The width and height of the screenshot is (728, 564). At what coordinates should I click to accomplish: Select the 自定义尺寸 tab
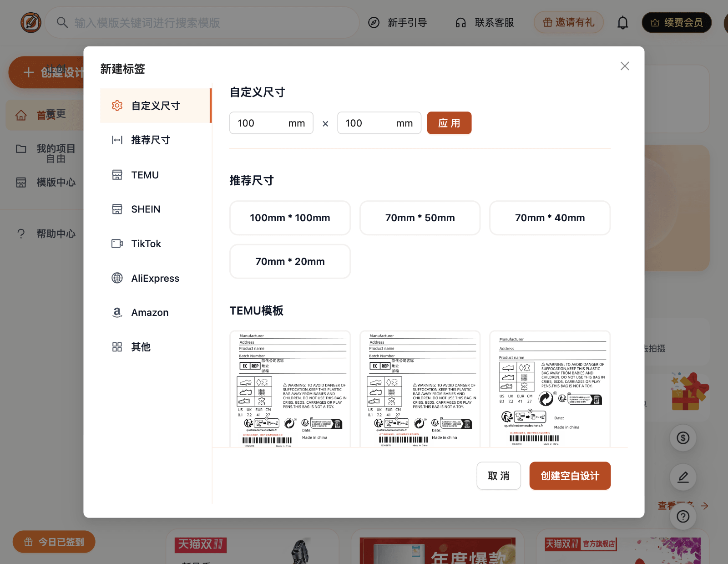[156, 106]
